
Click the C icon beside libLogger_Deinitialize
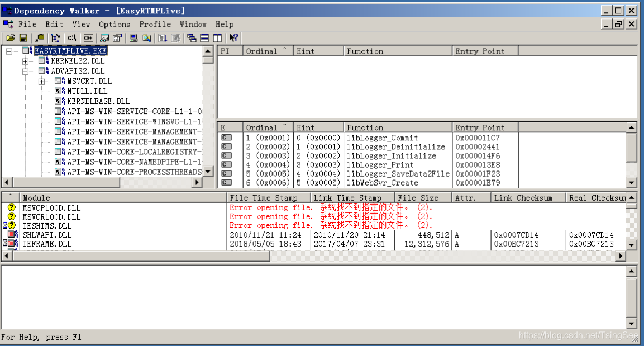click(x=226, y=146)
